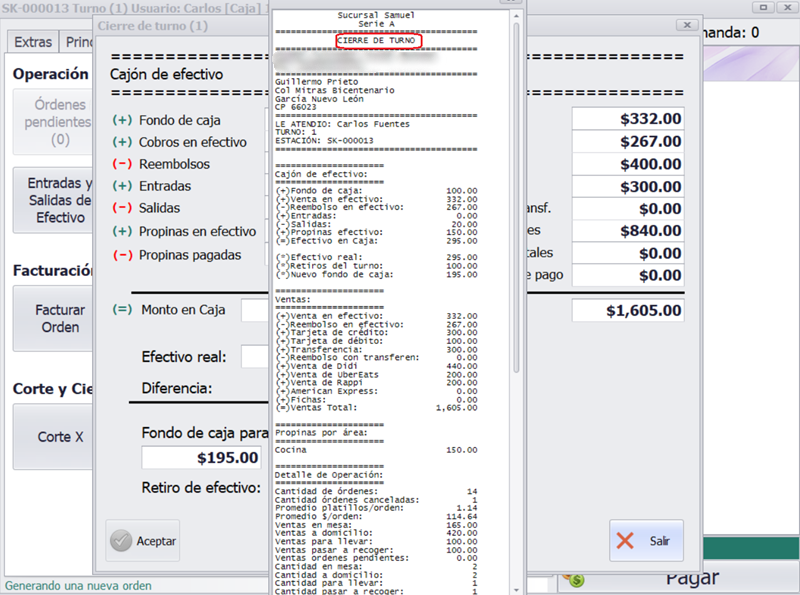This screenshot has height=595, width=800.
Task: Click the equals sign beside Monto en Caja
Action: tap(122, 309)
